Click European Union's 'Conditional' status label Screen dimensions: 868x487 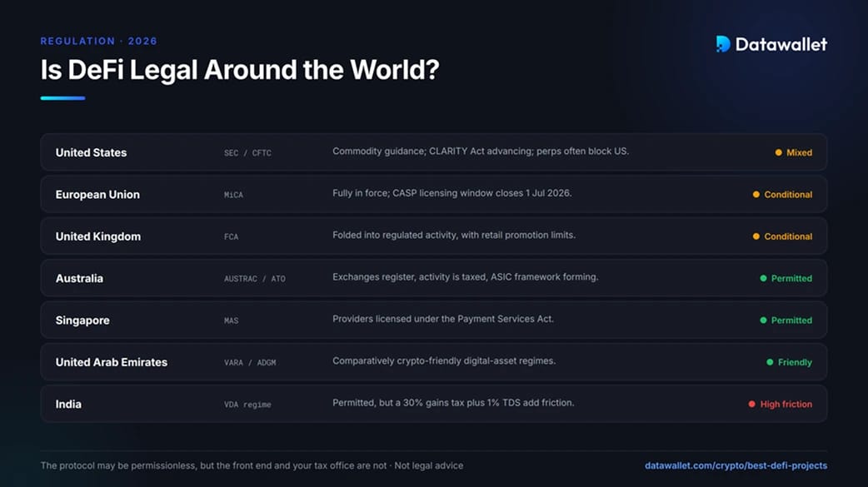788,194
